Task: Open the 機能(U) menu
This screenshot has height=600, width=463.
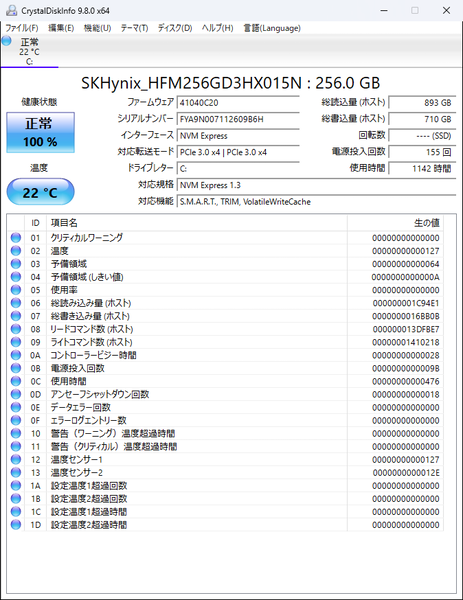Action: click(x=98, y=28)
